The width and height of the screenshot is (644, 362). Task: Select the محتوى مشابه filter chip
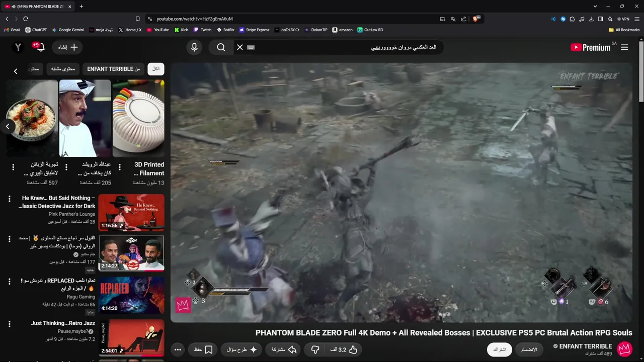coord(63,69)
